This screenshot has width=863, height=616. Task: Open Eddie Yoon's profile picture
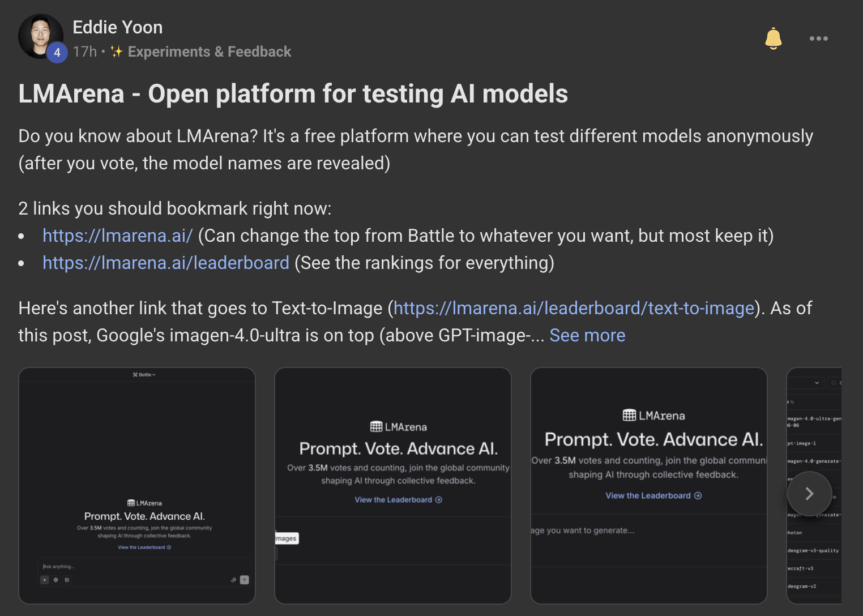[40, 36]
